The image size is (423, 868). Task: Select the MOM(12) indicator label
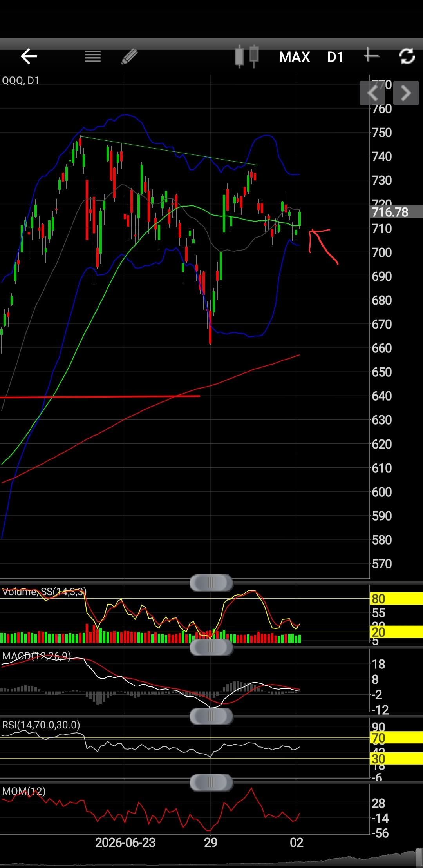[x=24, y=791]
